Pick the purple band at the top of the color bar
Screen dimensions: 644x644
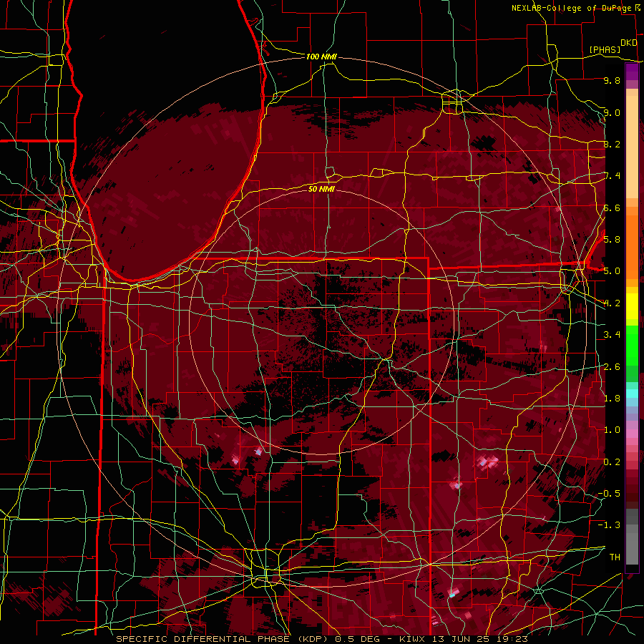pyautogui.click(x=632, y=72)
